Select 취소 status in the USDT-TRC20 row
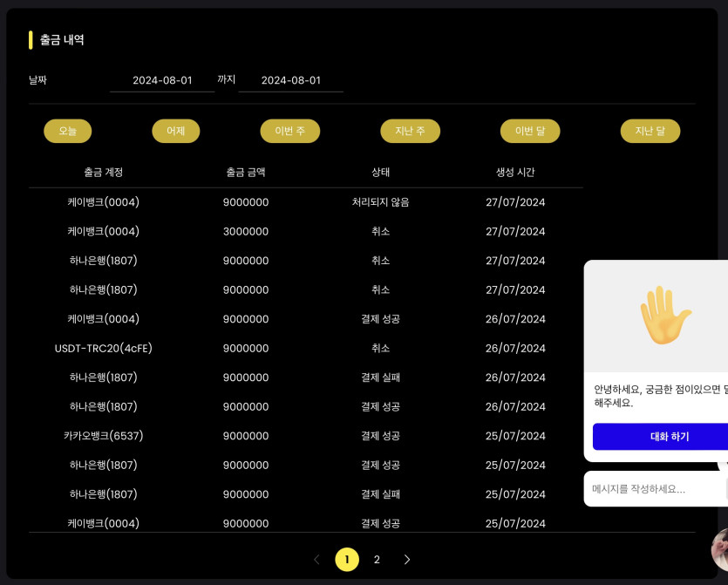728x585 pixels. (x=381, y=348)
